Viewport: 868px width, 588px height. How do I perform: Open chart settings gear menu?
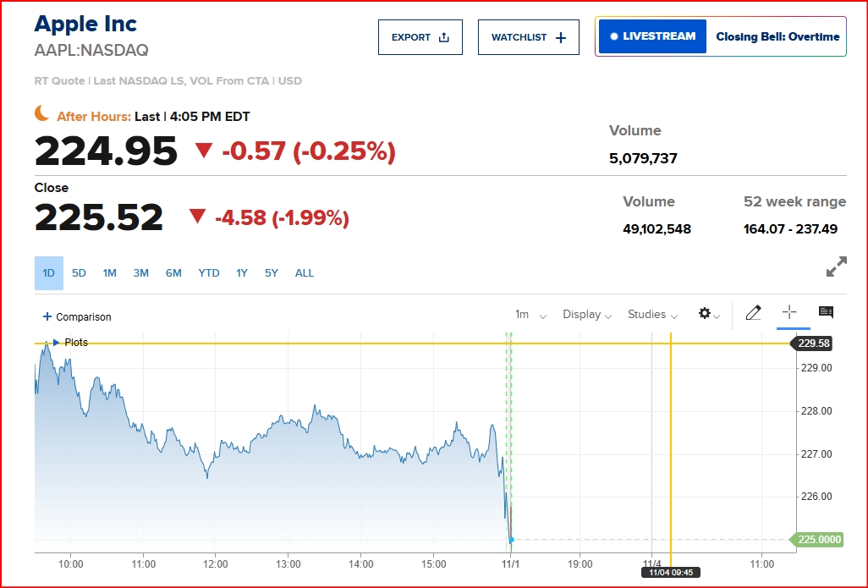(x=705, y=314)
